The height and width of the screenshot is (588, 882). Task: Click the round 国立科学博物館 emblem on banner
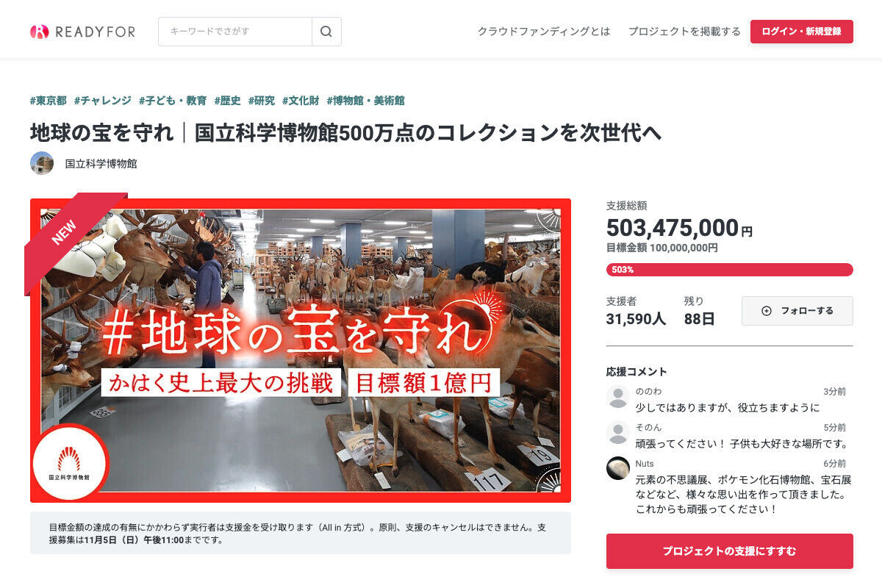[x=69, y=461]
